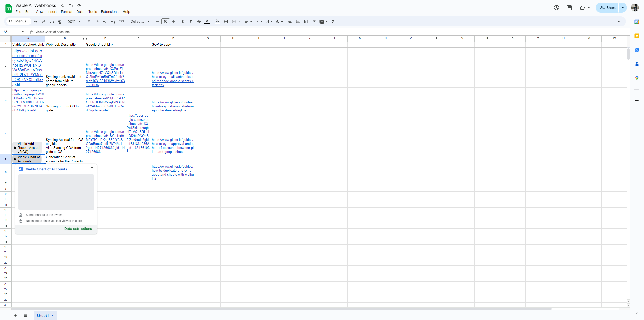
Task: Open the Insert menu
Action: [x=52, y=12]
